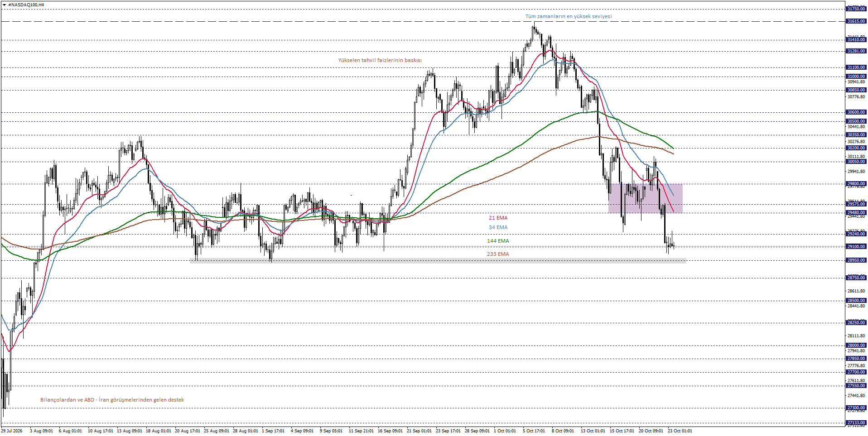The height and width of the screenshot is (436, 868).
Task: Select the '10 Aug 17:01' time axis label
Action: [101, 431]
